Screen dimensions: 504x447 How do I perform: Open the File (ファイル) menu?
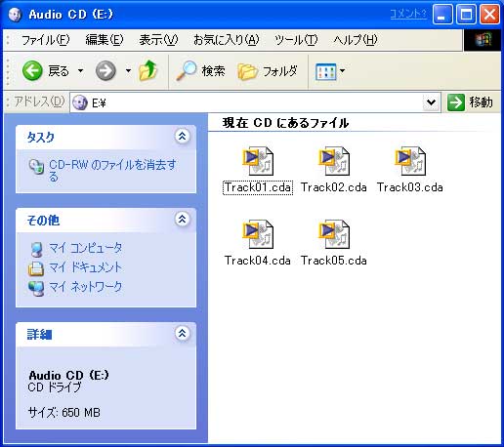[x=45, y=40]
